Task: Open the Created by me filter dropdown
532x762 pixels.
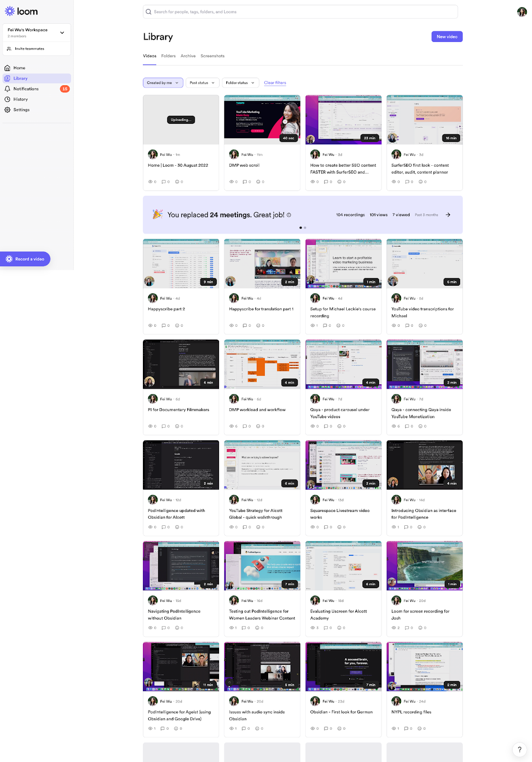Action: [x=163, y=83]
